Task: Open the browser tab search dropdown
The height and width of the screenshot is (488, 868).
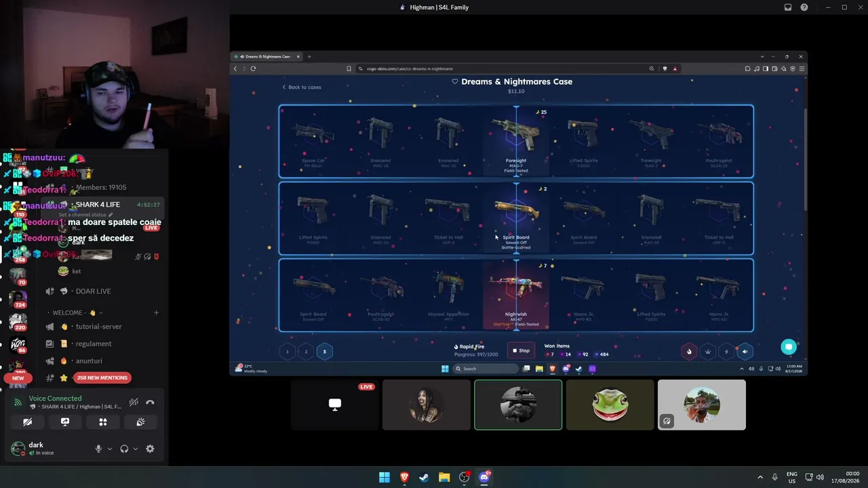Action: pos(762,57)
